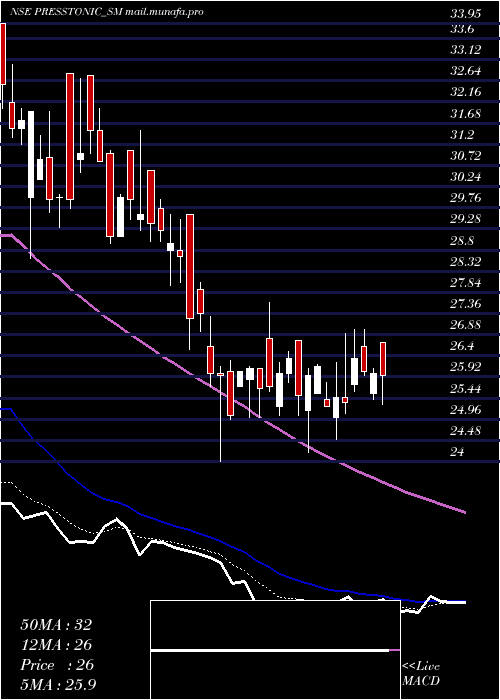Click the <<Live MACD label

[421, 674]
